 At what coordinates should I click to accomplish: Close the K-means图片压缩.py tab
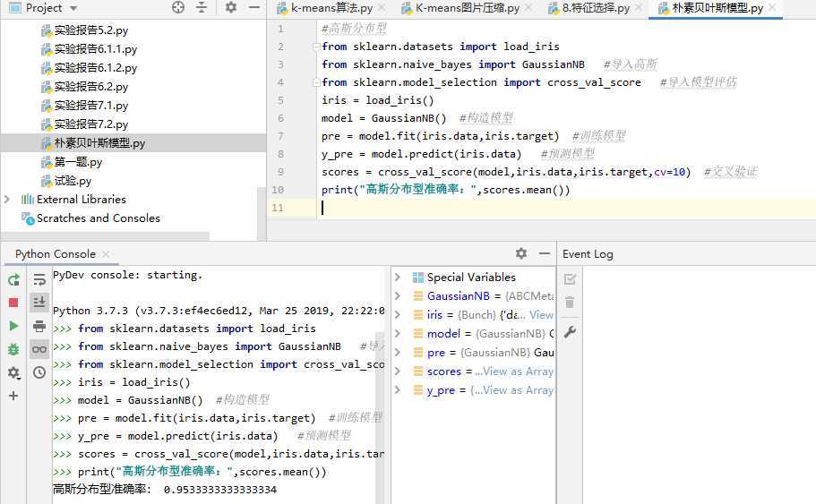point(528,8)
